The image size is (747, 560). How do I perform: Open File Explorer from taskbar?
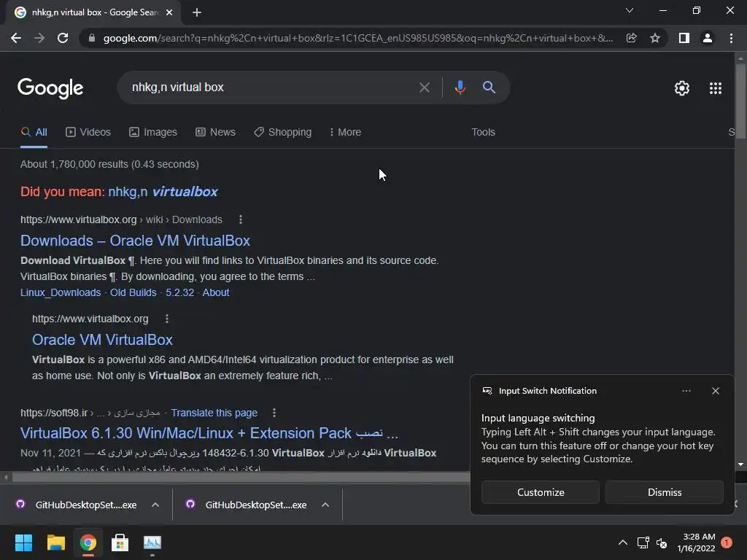click(55, 542)
